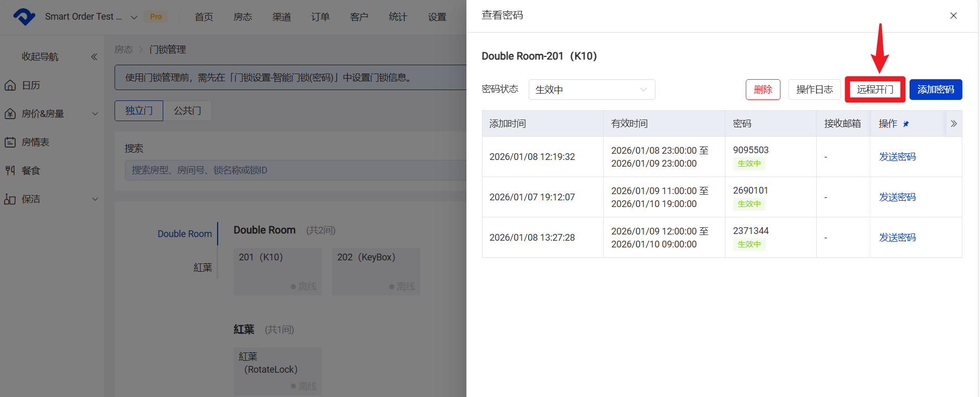Expand table columns with double-arrow icon

[954, 124]
